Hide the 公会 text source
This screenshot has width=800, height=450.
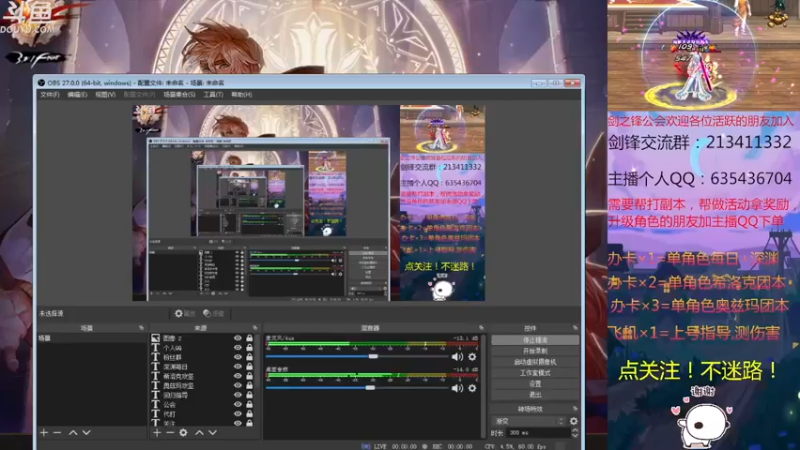(x=238, y=404)
